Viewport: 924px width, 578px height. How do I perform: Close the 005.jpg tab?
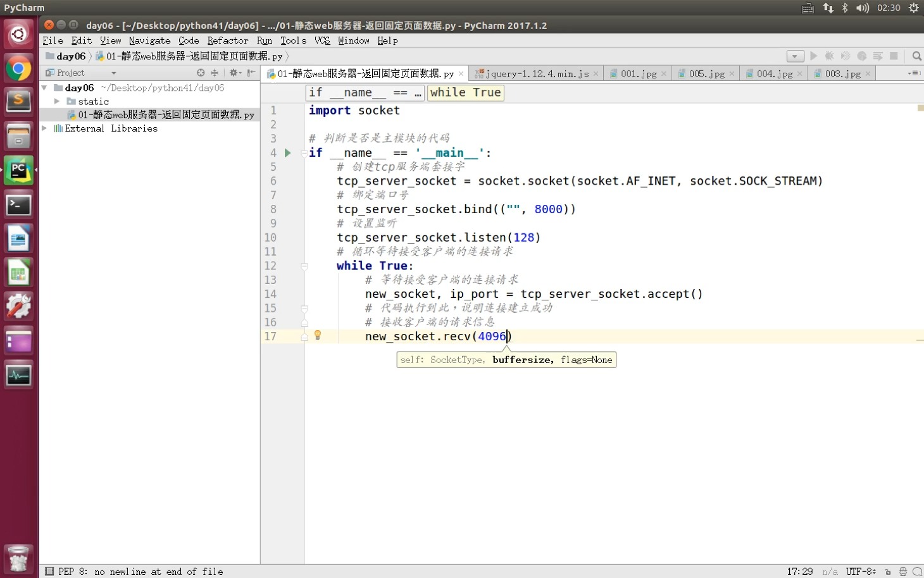732,74
